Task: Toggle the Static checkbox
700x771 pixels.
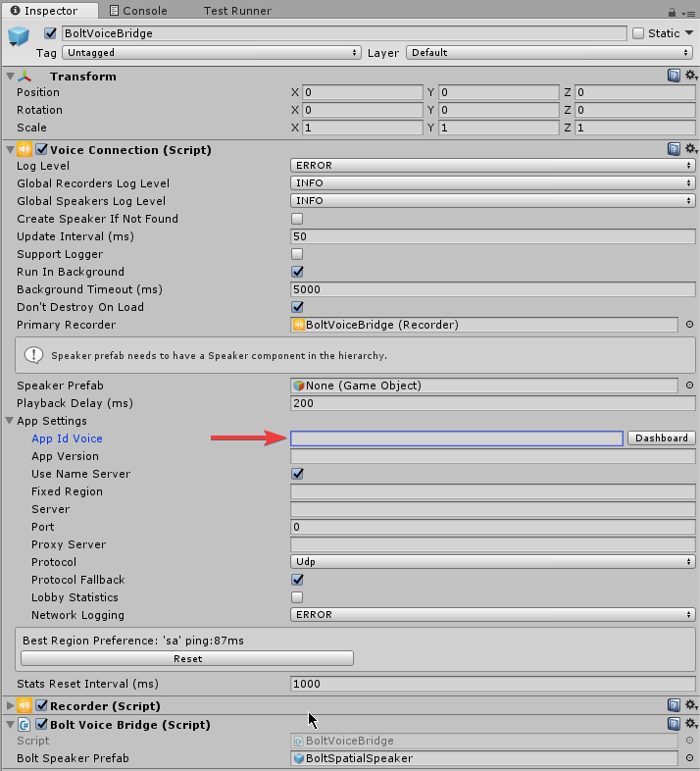Action: click(x=638, y=33)
